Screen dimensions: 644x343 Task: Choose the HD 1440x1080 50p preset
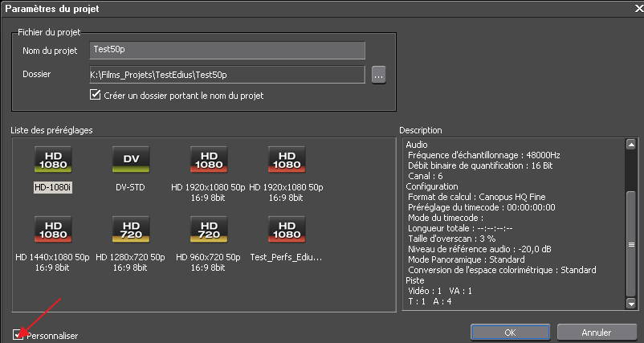tap(53, 229)
